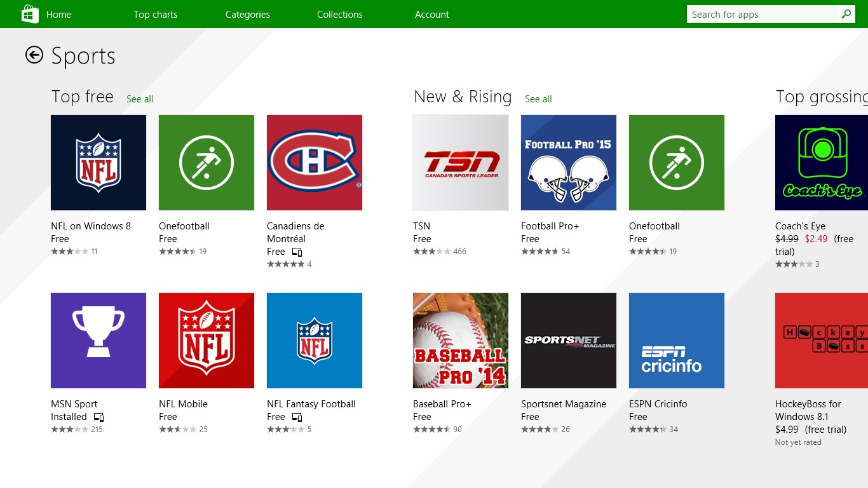Click the NFL on Windows 8 title text
The width and height of the screenshot is (868, 488).
click(91, 226)
